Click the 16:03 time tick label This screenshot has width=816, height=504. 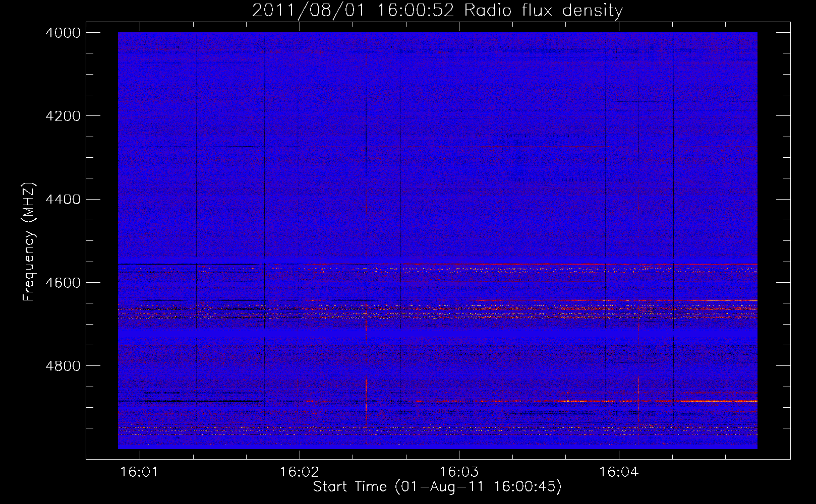[459, 472]
